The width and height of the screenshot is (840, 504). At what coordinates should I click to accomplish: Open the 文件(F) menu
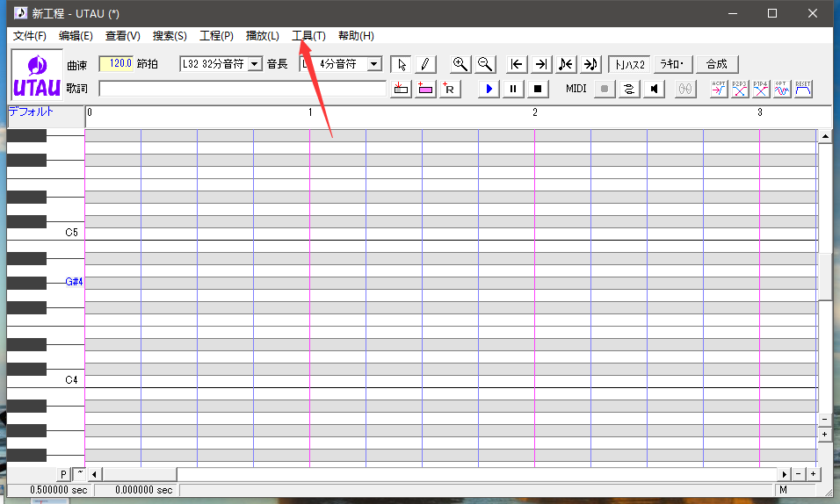[x=30, y=36]
